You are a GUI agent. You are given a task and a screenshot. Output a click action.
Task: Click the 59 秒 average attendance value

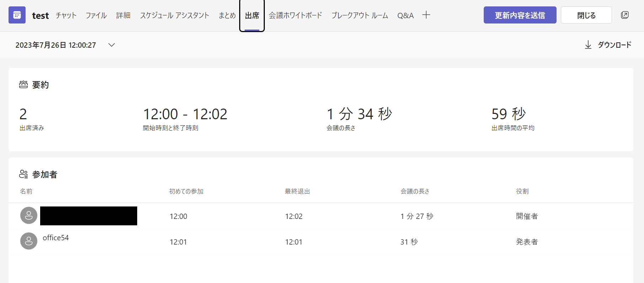pos(509,114)
